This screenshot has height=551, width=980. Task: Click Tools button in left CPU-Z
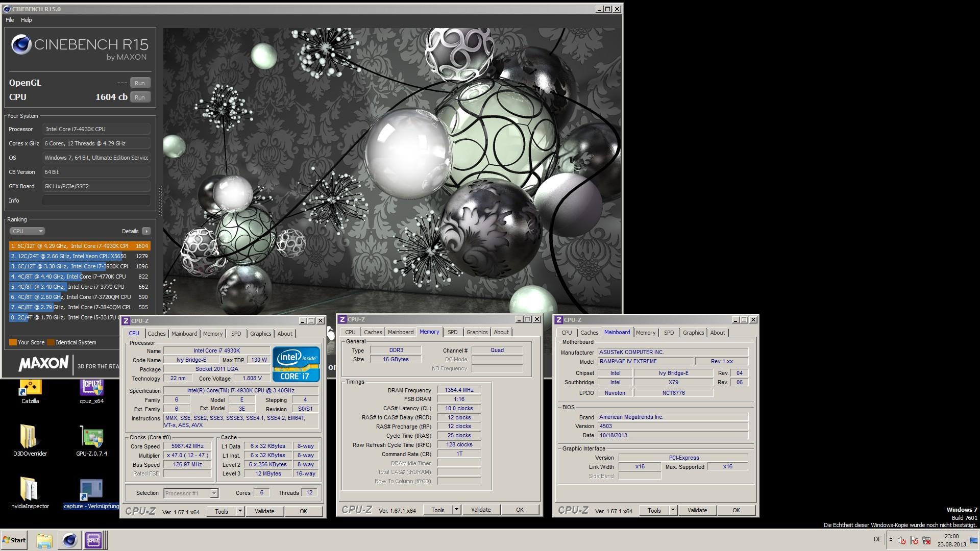tap(222, 511)
